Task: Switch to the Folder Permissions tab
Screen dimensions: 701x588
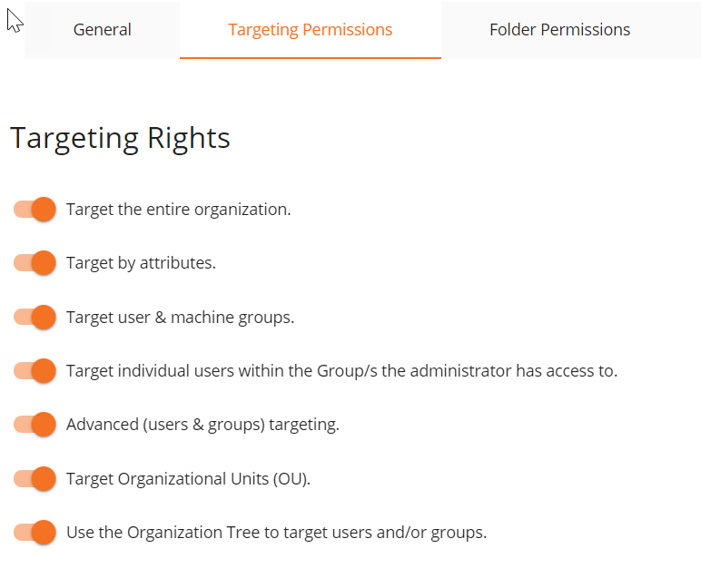Action: 559,30
